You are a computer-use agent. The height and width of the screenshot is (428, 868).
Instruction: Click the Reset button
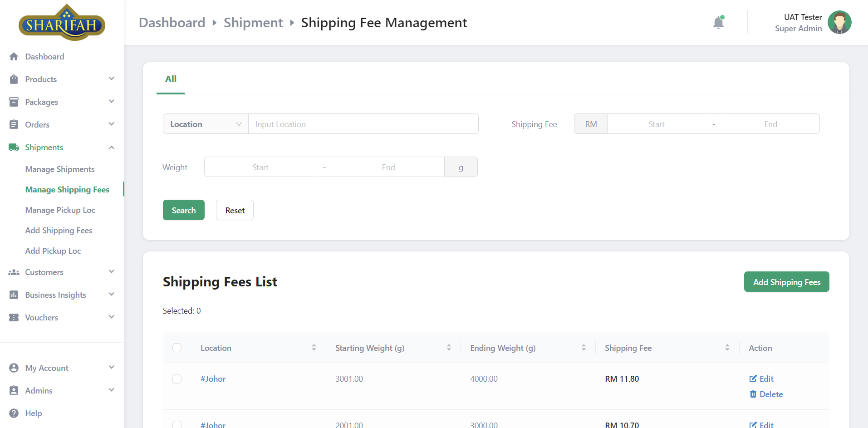[235, 210]
